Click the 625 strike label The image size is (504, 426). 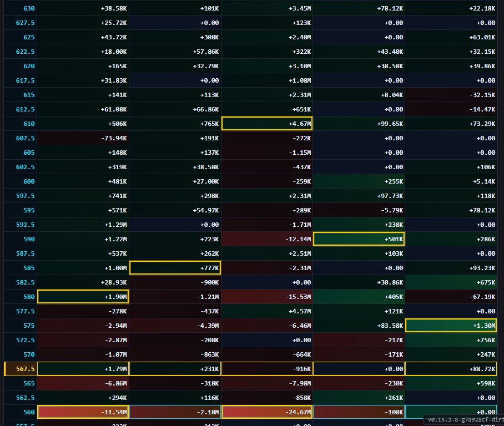(29, 37)
